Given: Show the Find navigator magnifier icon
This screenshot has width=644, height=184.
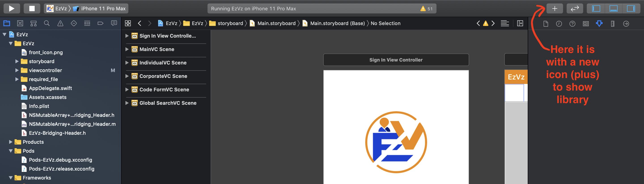Looking at the screenshot, I should click(x=47, y=23).
